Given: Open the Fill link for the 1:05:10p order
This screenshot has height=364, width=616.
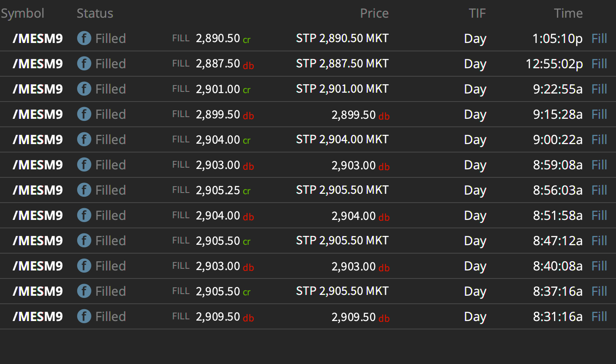Looking at the screenshot, I should click(x=599, y=38).
